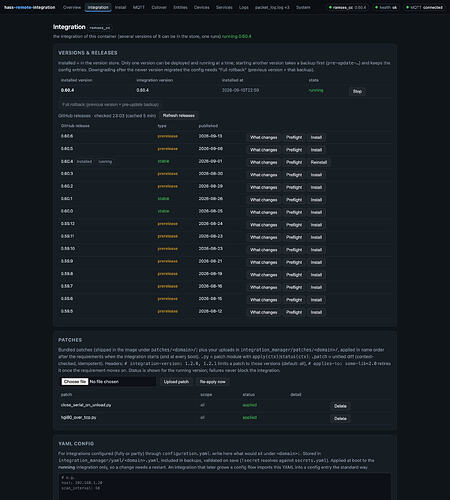
Task: Install release 0.59.7
Action: click(316, 287)
